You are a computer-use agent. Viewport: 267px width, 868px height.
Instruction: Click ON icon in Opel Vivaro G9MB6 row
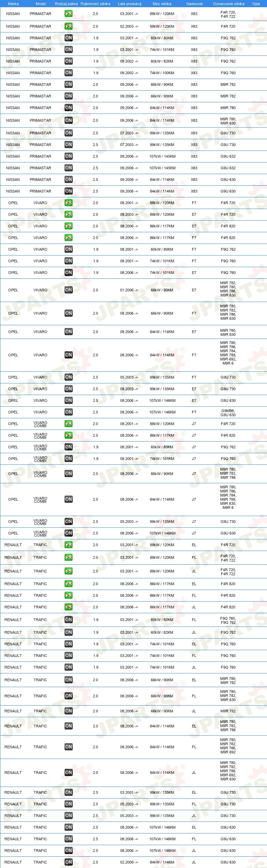click(x=69, y=412)
